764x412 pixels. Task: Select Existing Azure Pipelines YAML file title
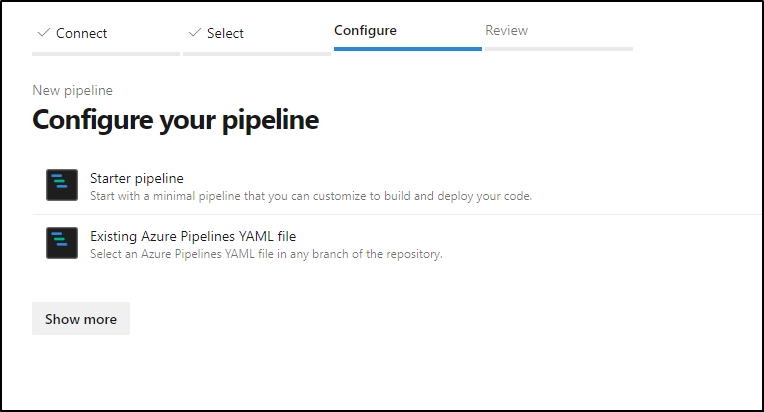193,236
